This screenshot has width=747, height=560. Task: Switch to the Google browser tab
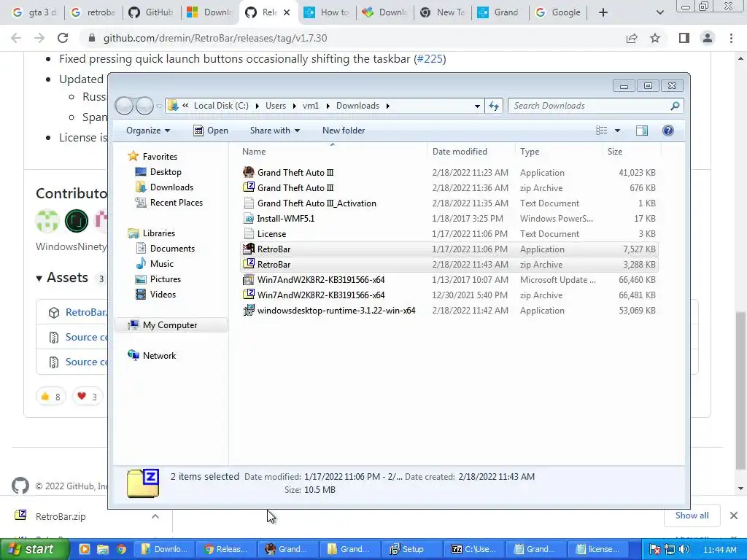558,12
